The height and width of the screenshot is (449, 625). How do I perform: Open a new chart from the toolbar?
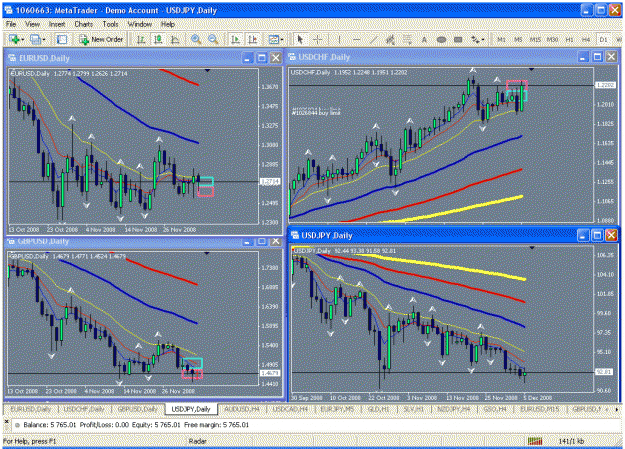point(14,39)
